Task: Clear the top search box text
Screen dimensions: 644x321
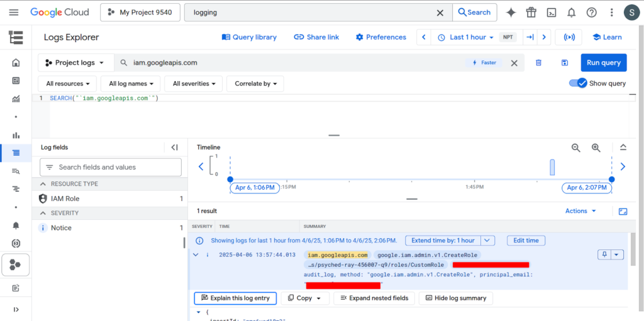Action: [x=440, y=13]
